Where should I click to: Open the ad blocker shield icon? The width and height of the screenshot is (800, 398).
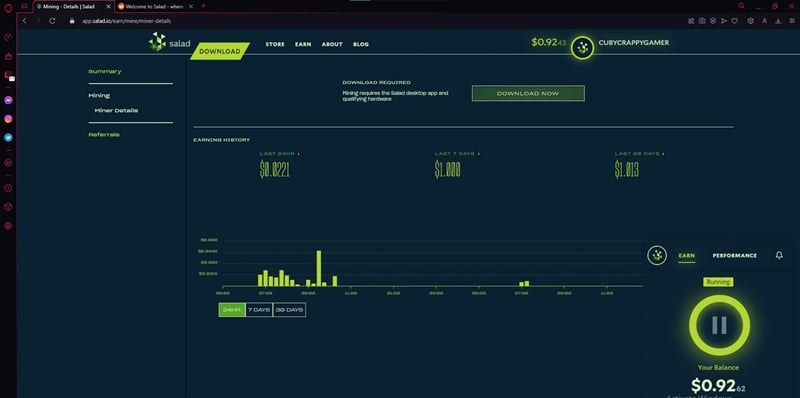pyautogui.click(x=713, y=21)
